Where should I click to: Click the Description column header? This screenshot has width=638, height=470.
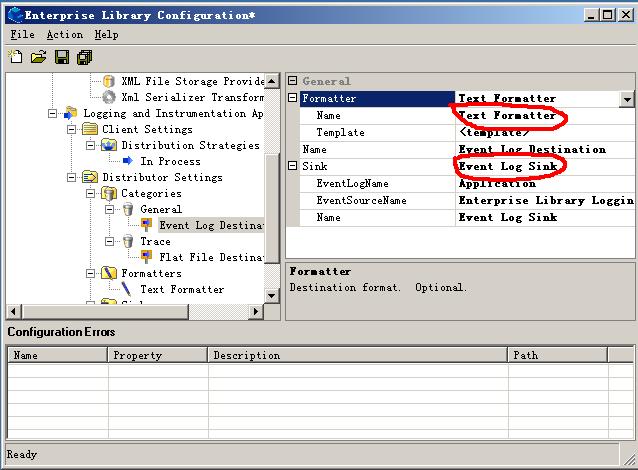[357, 355]
